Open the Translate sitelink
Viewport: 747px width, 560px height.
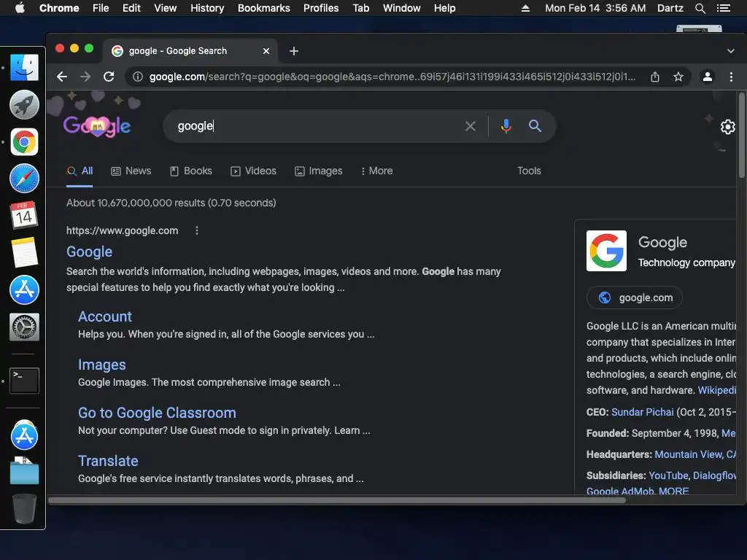pyautogui.click(x=108, y=461)
